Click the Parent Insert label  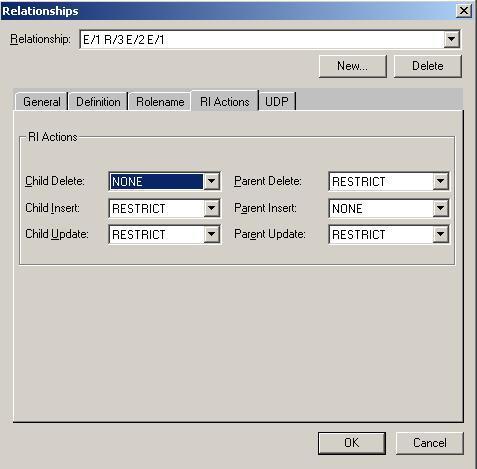[265, 208]
